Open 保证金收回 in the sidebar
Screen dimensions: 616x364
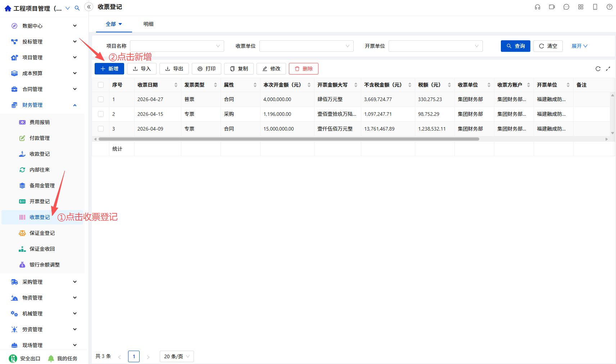[42, 249]
